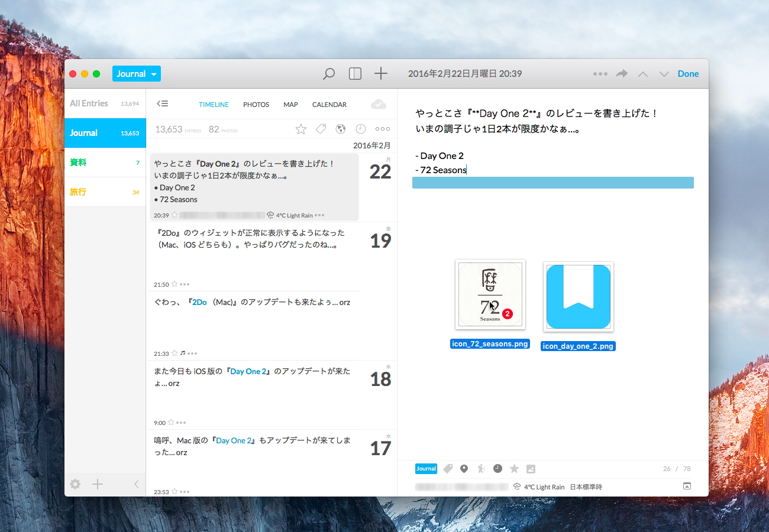Select the 旅行 journal in the sidebar

coord(105,192)
